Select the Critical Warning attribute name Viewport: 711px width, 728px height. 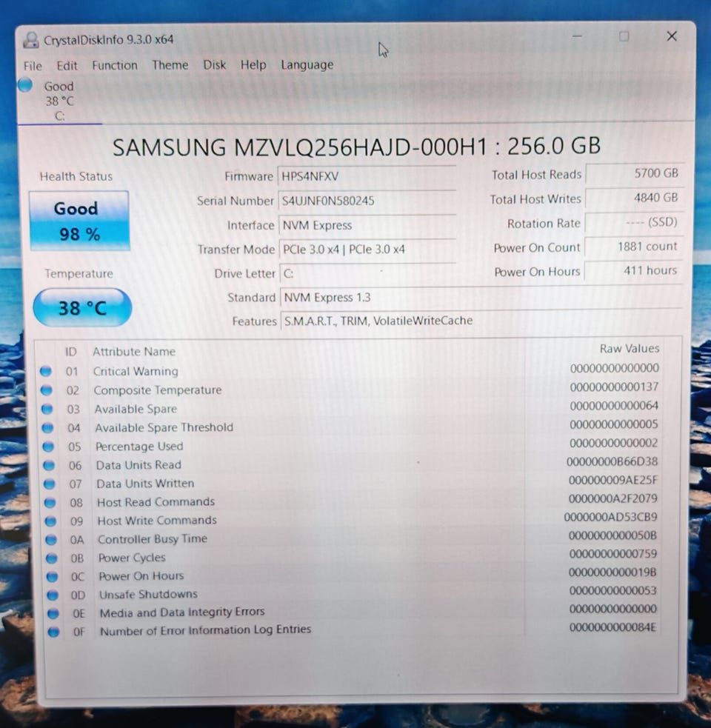[136, 371]
